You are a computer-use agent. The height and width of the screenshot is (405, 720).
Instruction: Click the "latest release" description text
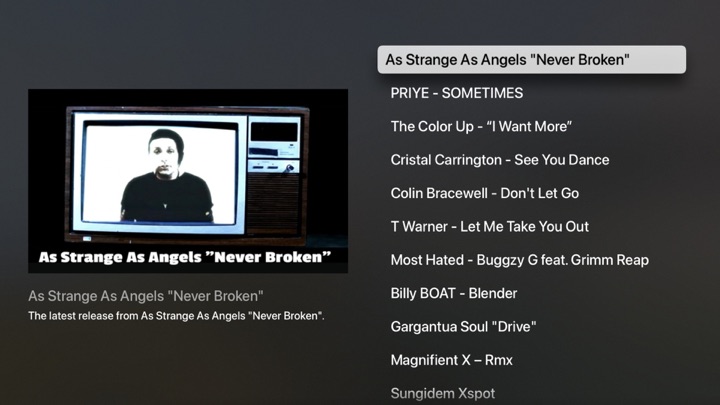[x=176, y=316]
